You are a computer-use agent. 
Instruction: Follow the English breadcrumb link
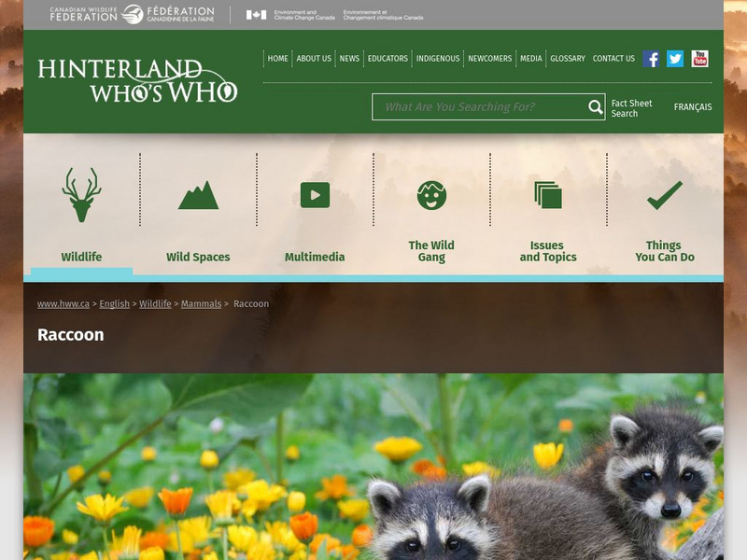coord(114,304)
